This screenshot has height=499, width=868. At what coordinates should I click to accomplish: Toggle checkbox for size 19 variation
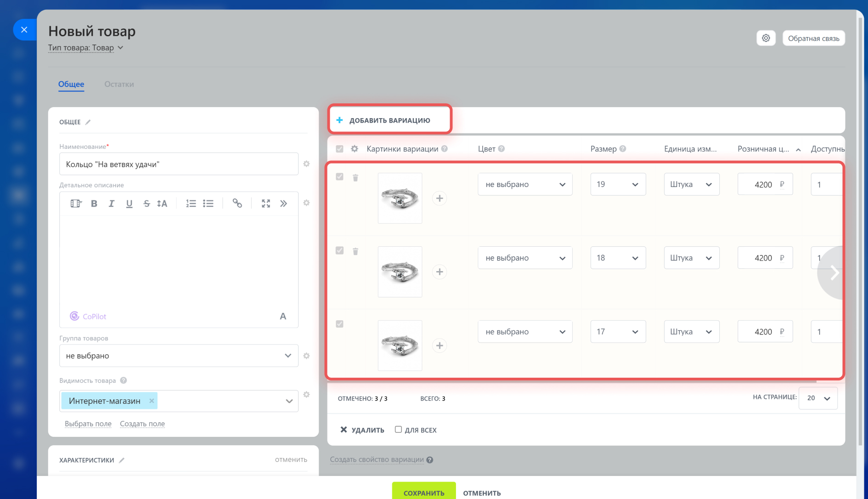339,176
